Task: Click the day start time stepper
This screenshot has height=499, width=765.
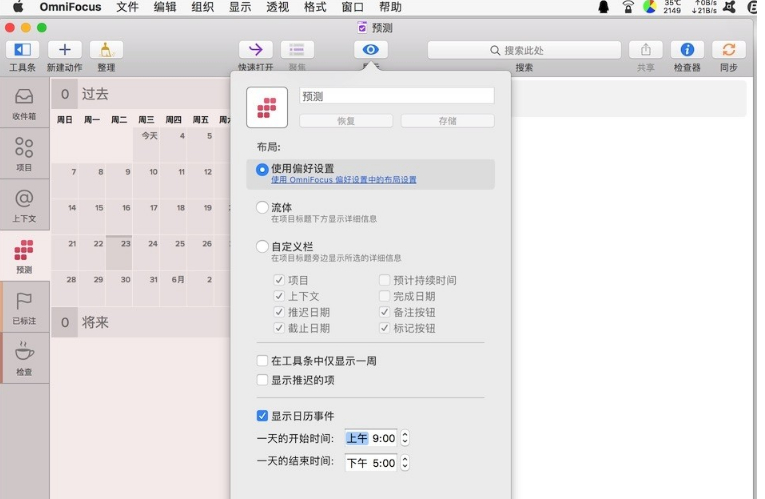Action: pyautogui.click(x=404, y=438)
